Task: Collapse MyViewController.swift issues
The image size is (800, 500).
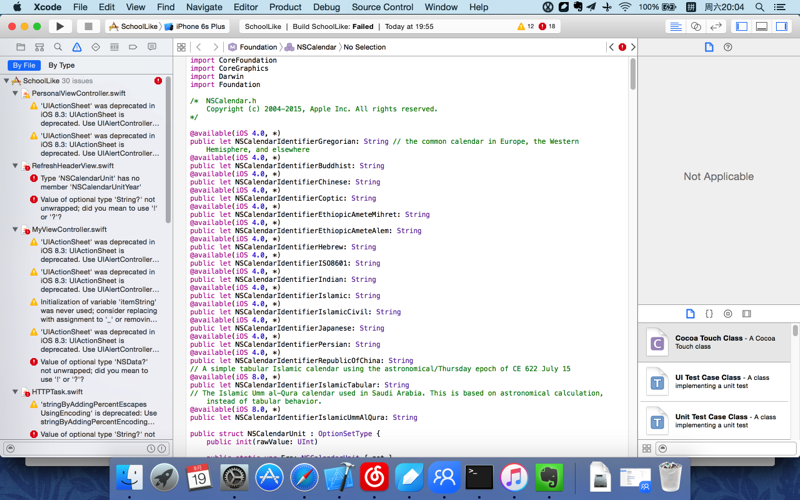Action: click(x=15, y=230)
